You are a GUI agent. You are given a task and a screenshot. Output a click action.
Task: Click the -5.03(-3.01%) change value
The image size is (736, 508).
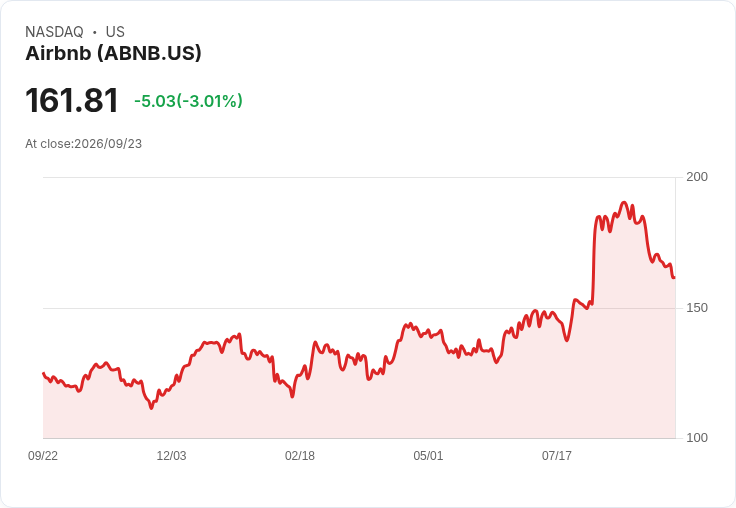pyautogui.click(x=188, y=101)
